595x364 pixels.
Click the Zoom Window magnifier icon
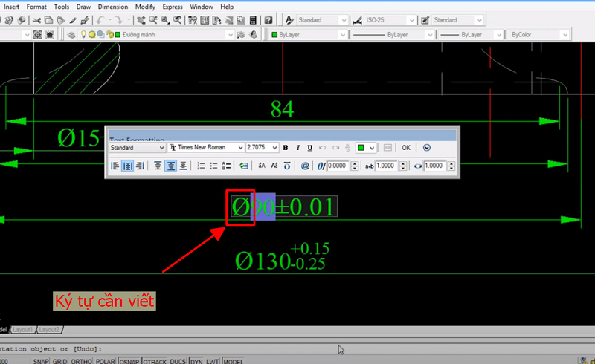click(165, 20)
